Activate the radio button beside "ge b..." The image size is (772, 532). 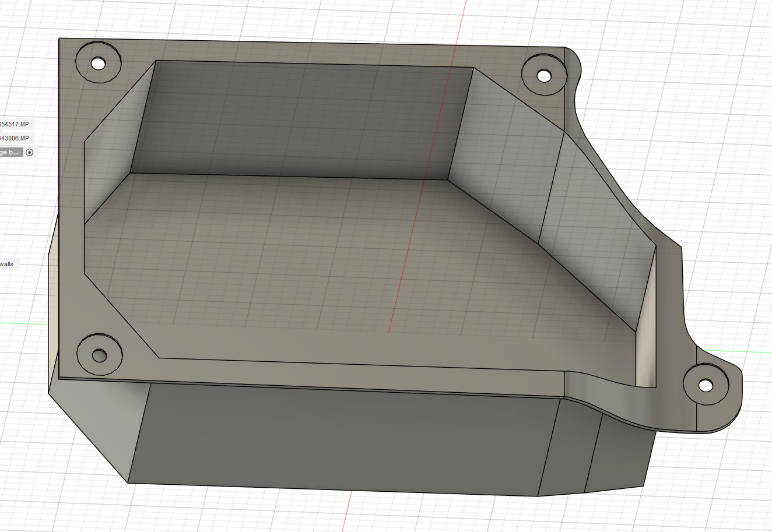point(30,153)
